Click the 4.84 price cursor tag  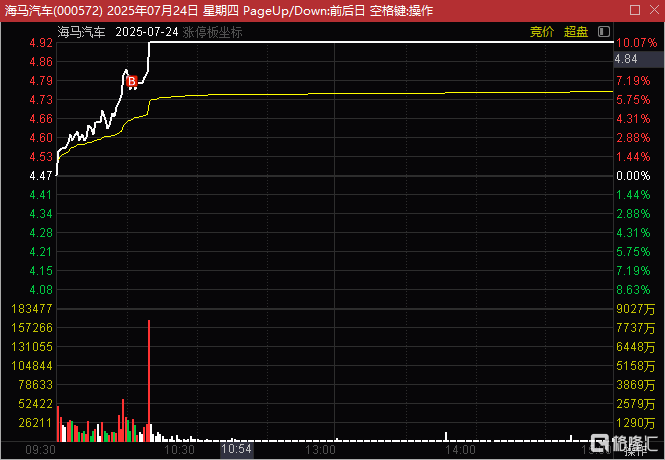[x=638, y=59]
